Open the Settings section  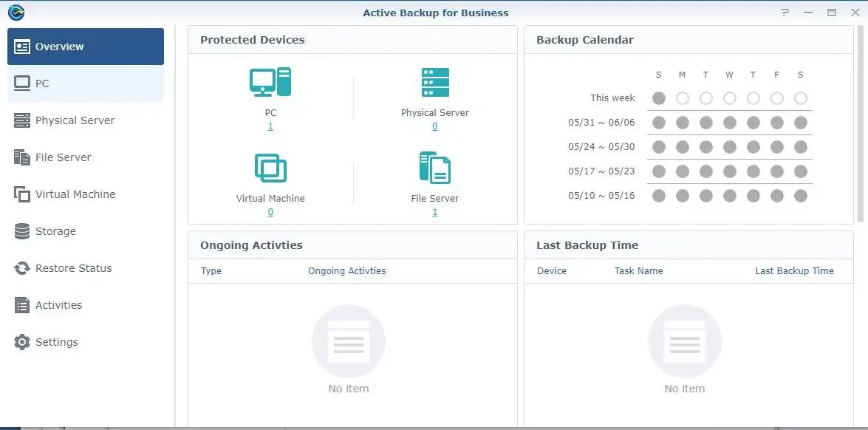[x=86, y=342]
